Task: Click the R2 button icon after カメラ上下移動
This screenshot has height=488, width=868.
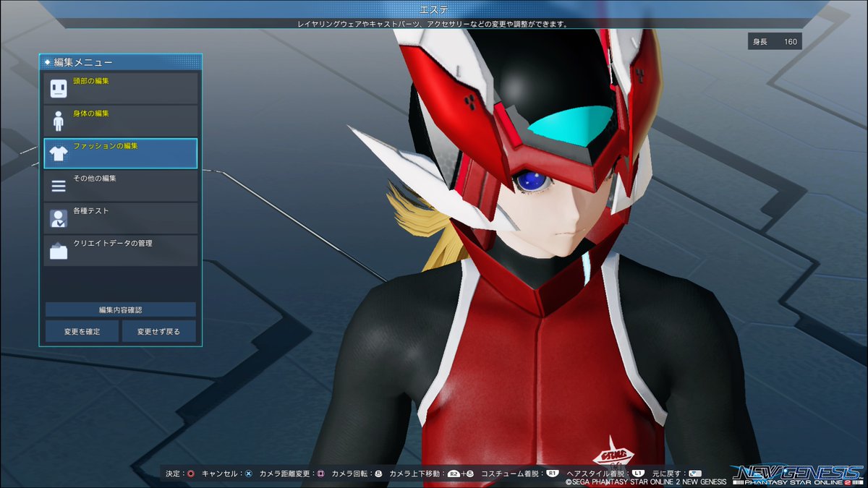Action: [x=454, y=474]
